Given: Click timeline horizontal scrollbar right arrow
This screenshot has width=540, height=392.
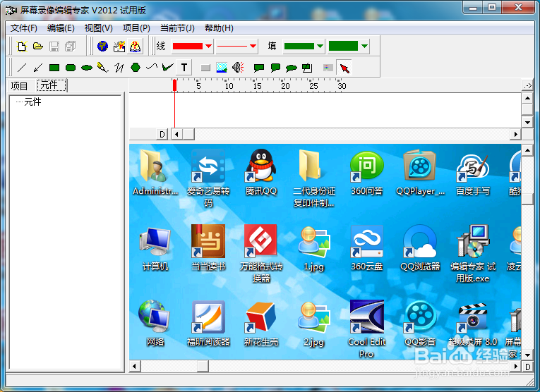Looking at the screenshot, I should coord(515,134).
